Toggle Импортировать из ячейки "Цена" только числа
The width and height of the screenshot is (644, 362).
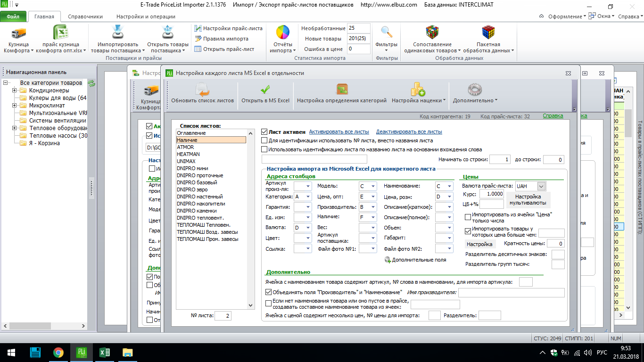pyautogui.click(x=468, y=217)
